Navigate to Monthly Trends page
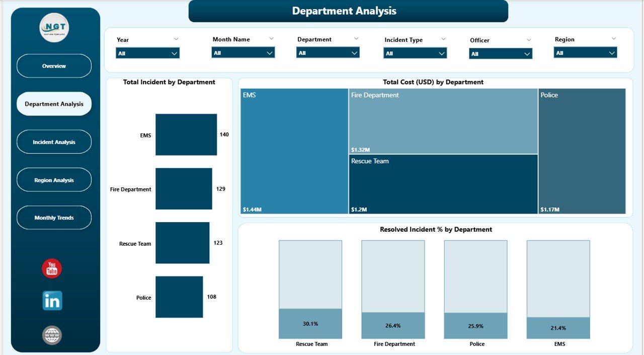The height and width of the screenshot is (355, 644). [54, 218]
